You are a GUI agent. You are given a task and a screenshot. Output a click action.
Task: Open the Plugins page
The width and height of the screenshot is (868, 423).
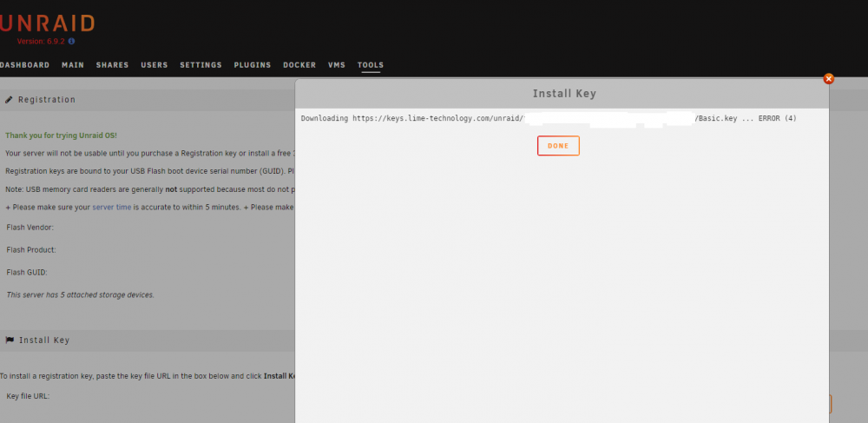253,65
